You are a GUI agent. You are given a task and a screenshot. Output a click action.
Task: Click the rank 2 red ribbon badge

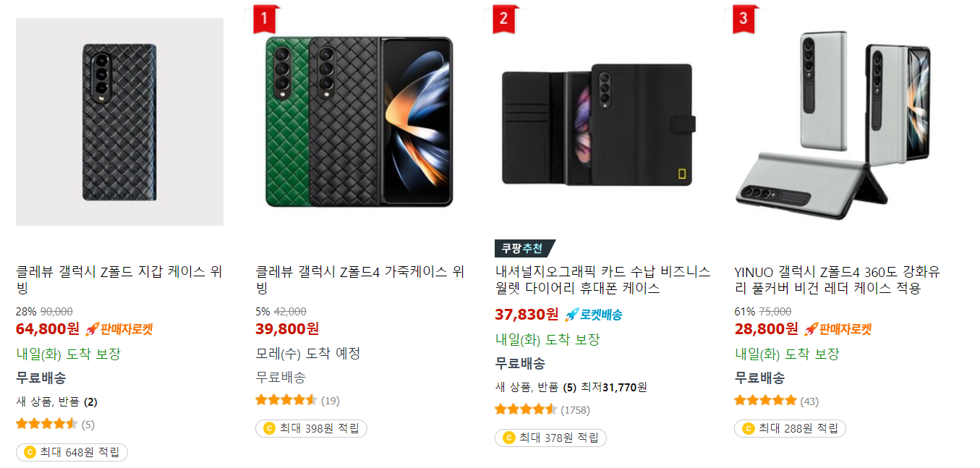coord(506,19)
